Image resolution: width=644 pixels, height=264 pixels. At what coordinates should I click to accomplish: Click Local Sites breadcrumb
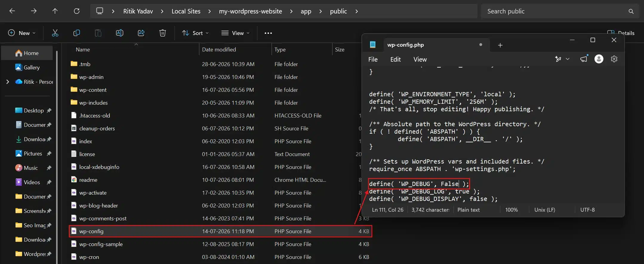186,11
